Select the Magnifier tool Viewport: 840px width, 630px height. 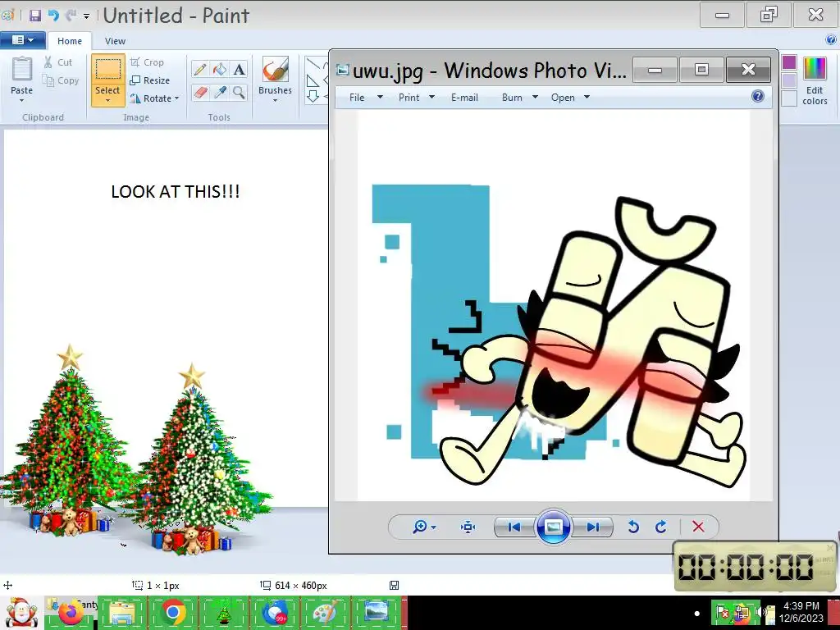point(239,92)
